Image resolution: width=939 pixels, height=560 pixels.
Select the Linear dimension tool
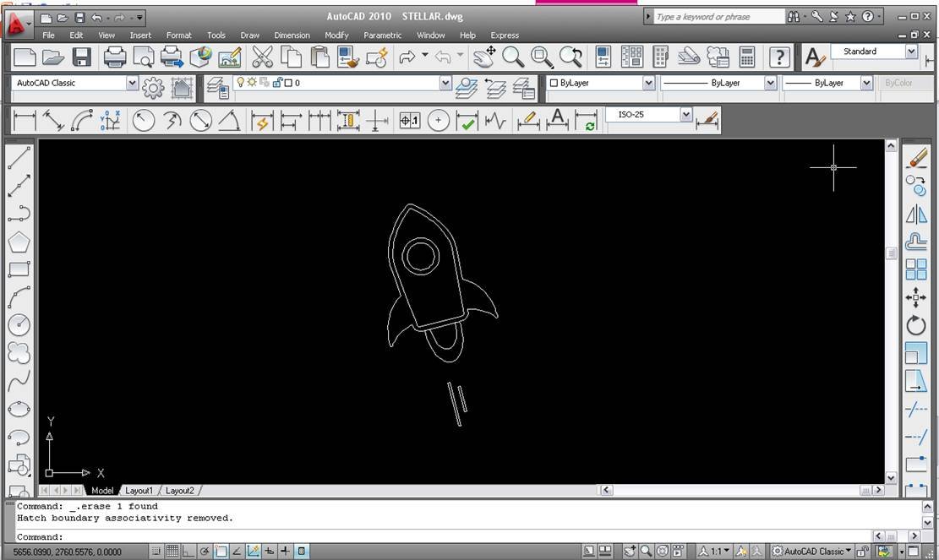click(25, 121)
